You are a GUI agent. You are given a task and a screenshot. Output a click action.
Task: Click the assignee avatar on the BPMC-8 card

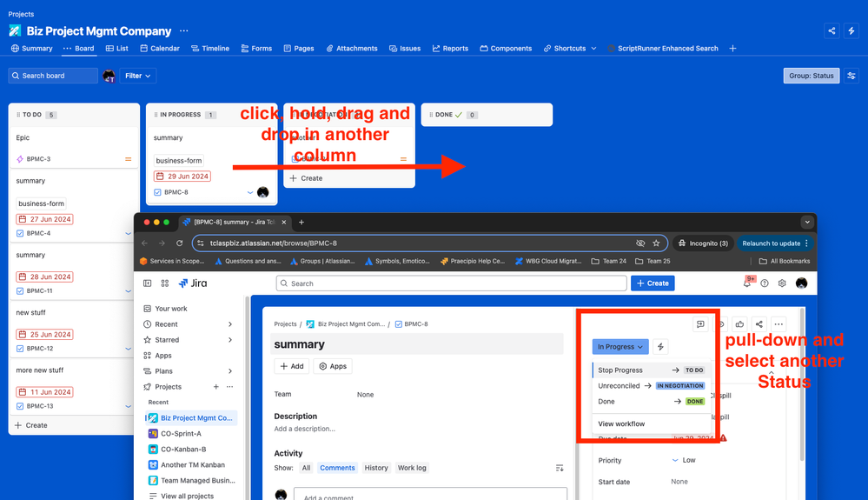[263, 192]
